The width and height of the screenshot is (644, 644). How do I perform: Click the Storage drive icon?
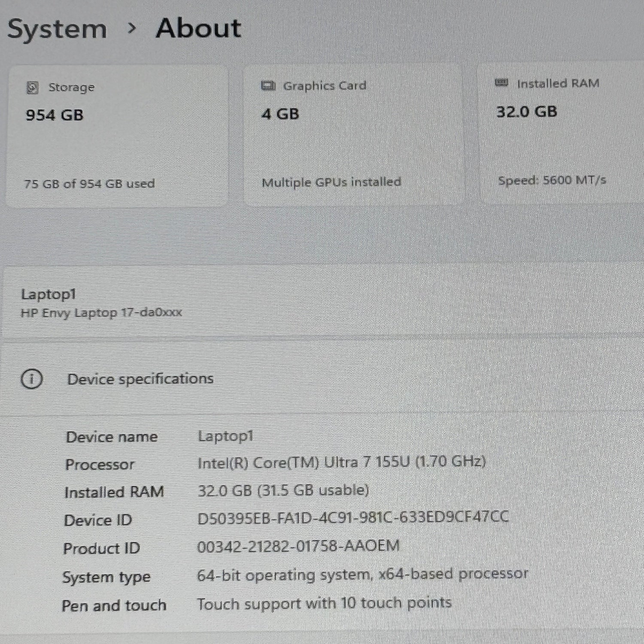click(33, 88)
